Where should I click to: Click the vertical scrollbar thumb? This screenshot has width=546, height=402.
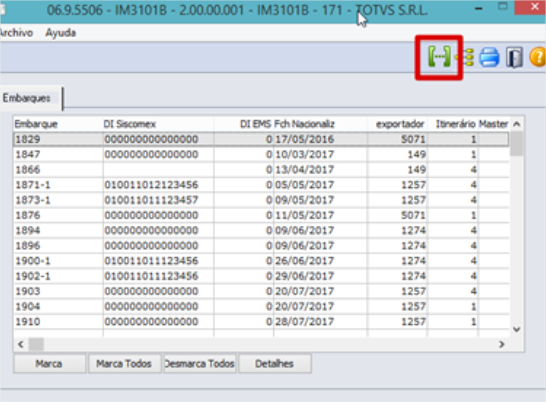click(x=517, y=144)
